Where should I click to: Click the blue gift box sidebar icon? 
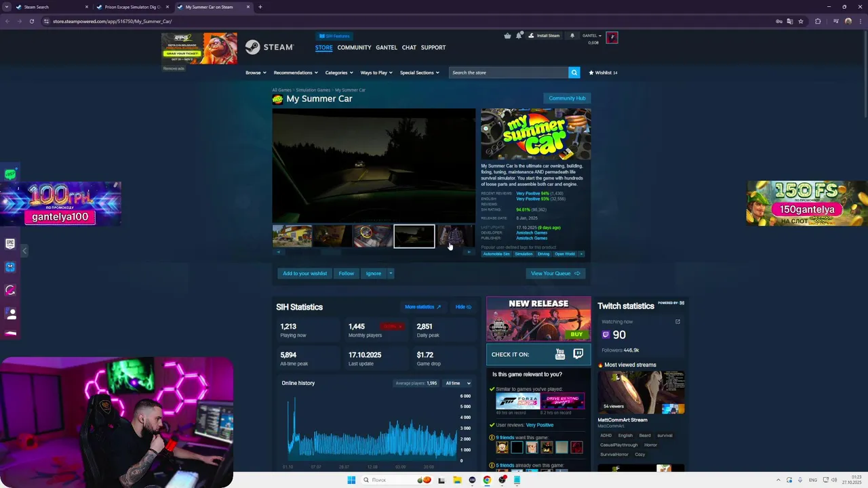[x=10, y=267]
